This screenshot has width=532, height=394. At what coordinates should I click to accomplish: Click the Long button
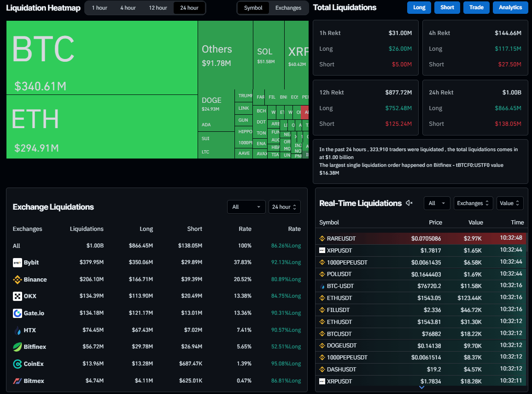click(419, 7)
